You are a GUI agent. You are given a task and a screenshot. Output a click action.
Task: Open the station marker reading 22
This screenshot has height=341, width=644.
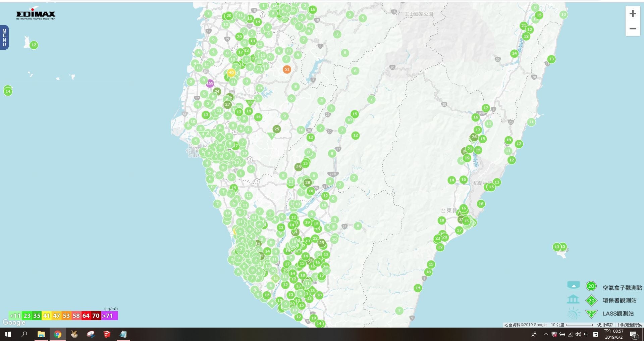315,239
